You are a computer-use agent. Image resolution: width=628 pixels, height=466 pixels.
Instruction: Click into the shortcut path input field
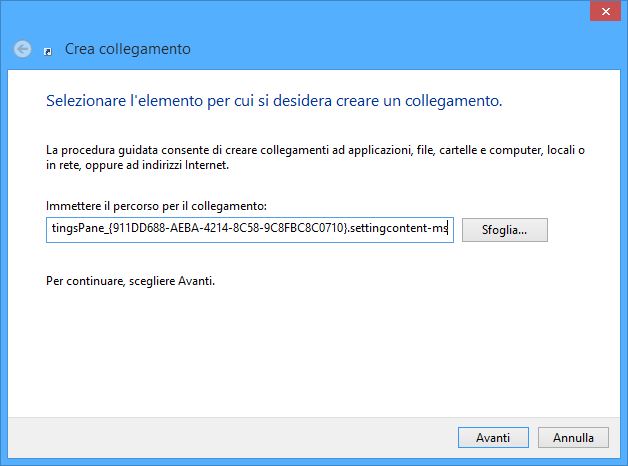[x=250, y=230]
